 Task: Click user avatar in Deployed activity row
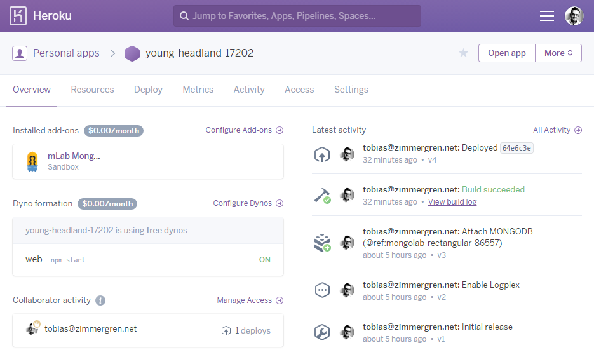(x=347, y=154)
